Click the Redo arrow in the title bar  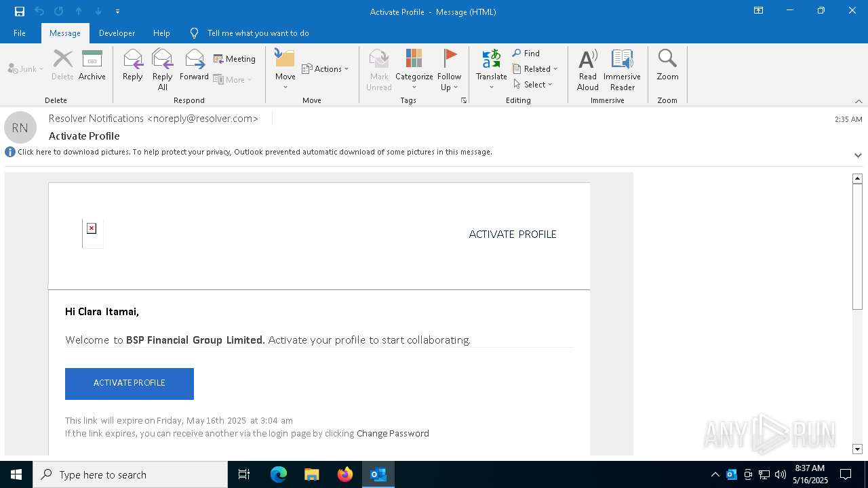59,12
